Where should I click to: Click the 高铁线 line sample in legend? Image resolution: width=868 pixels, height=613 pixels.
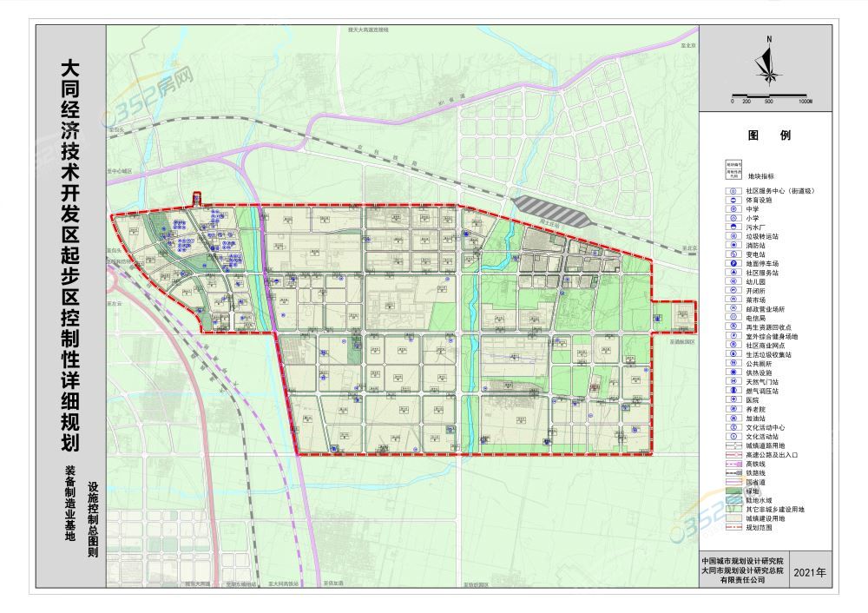(x=733, y=464)
